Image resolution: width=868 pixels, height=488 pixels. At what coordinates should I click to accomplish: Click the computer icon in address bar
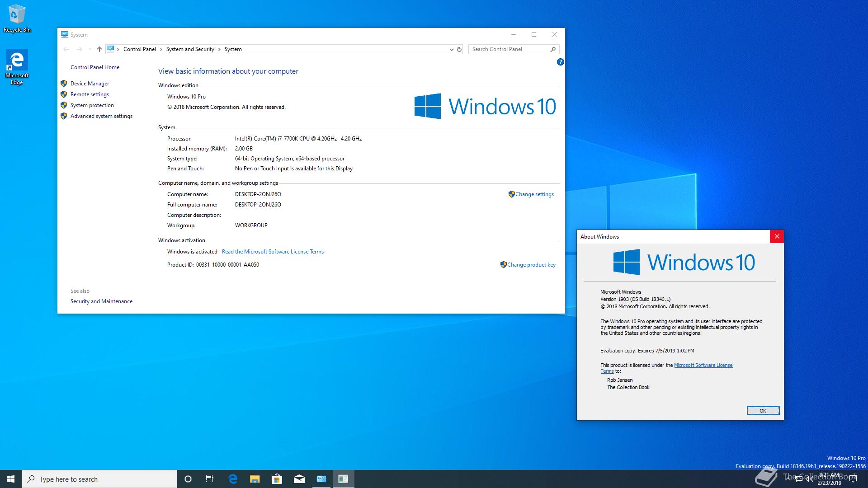tap(110, 49)
